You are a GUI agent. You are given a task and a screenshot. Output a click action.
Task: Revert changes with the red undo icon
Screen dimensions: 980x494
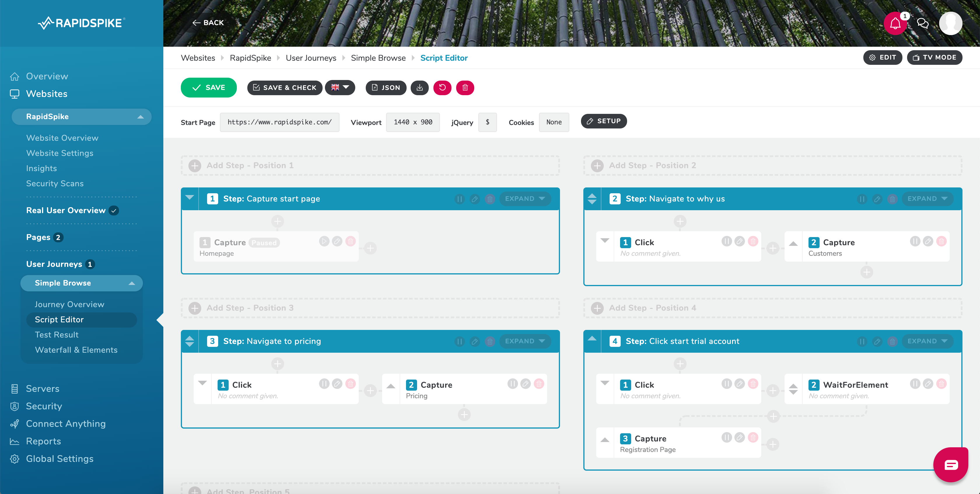(442, 88)
